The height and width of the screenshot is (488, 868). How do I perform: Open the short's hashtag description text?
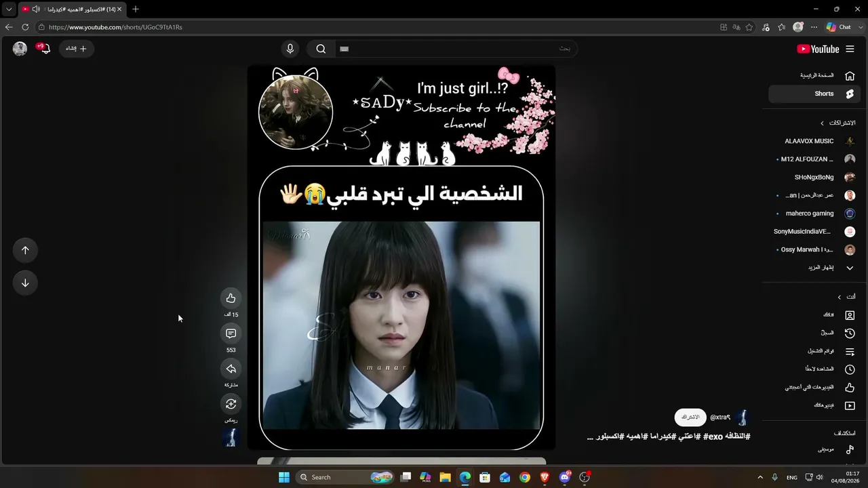point(669,436)
